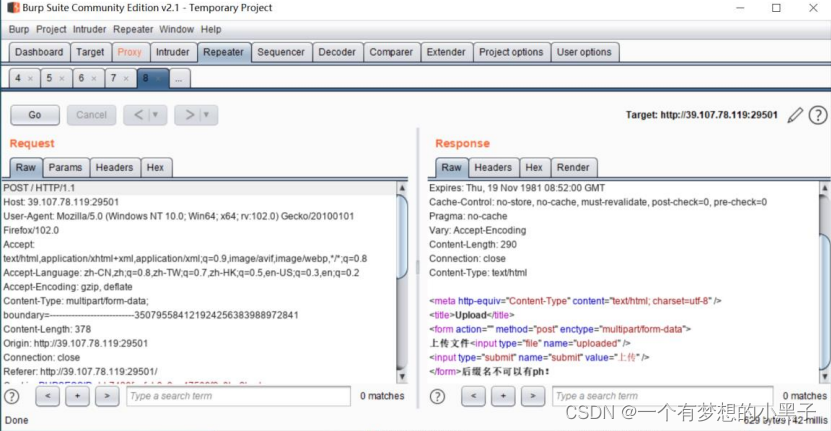Open the Project options tab
The width and height of the screenshot is (831, 431).
pos(511,52)
